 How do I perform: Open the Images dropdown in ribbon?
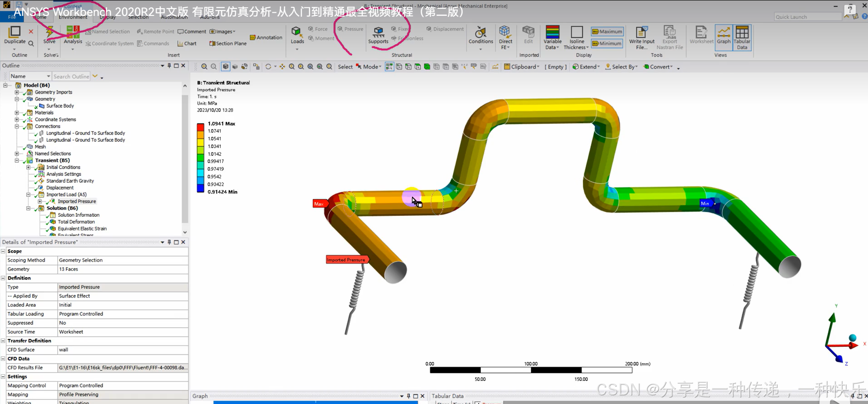point(223,31)
